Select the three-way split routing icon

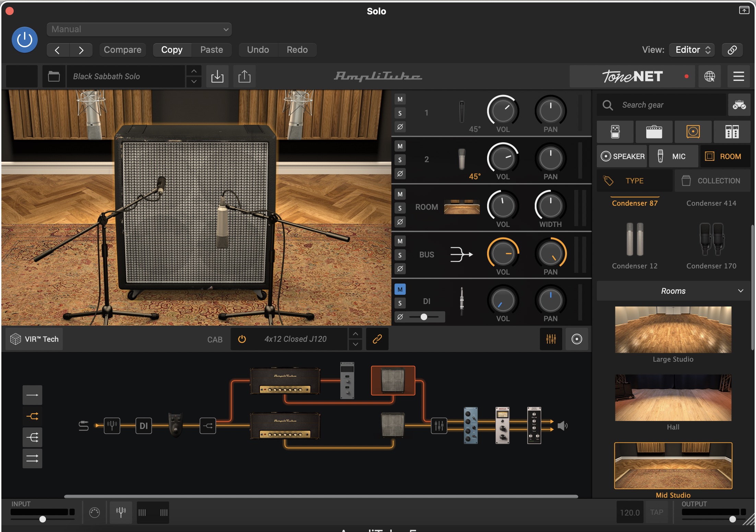(x=33, y=437)
